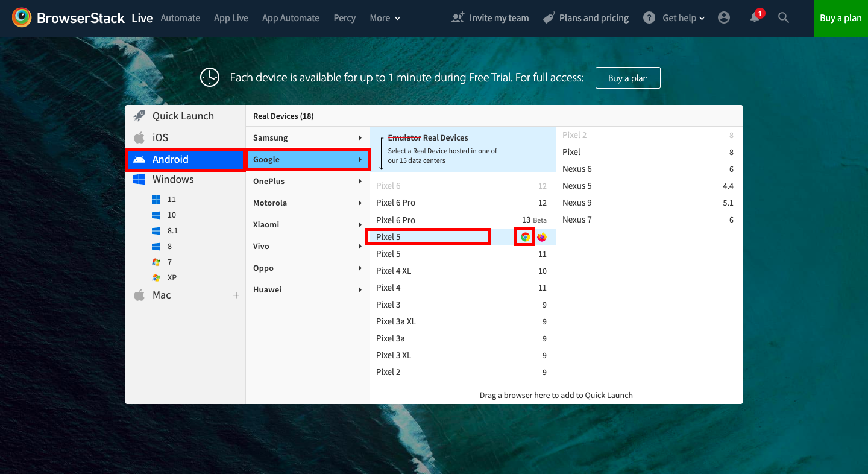
Task: Go to the Automate tab
Action: [180, 18]
